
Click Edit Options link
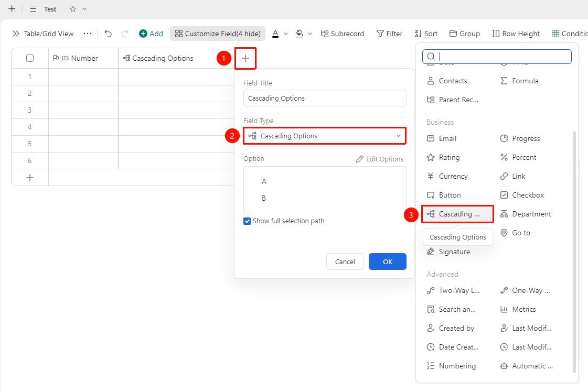(x=380, y=159)
